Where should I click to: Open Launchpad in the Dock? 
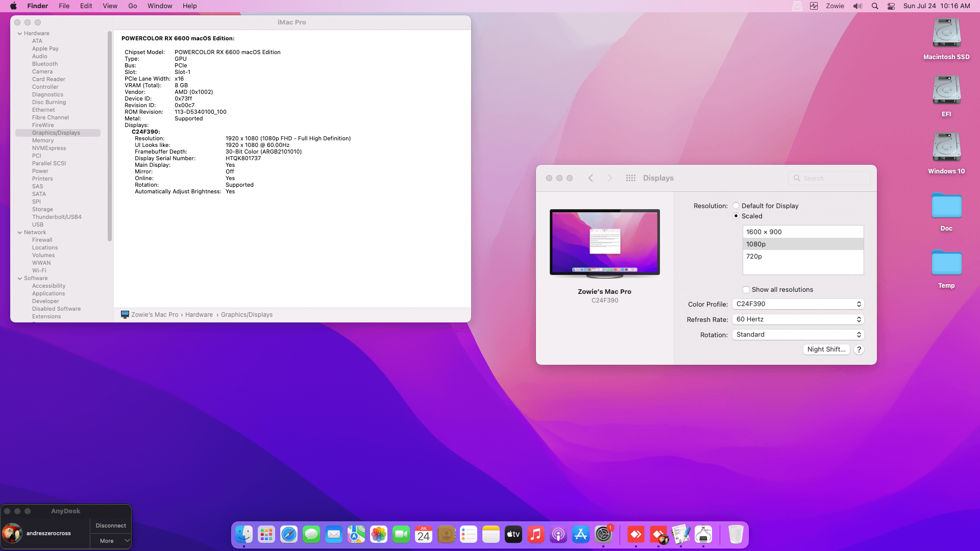pos(266,534)
